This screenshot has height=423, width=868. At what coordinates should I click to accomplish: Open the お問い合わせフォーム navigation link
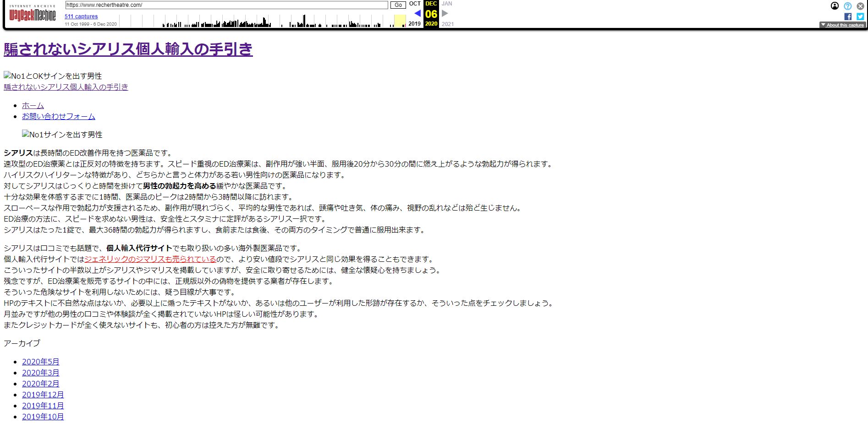click(x=59, y=117)
